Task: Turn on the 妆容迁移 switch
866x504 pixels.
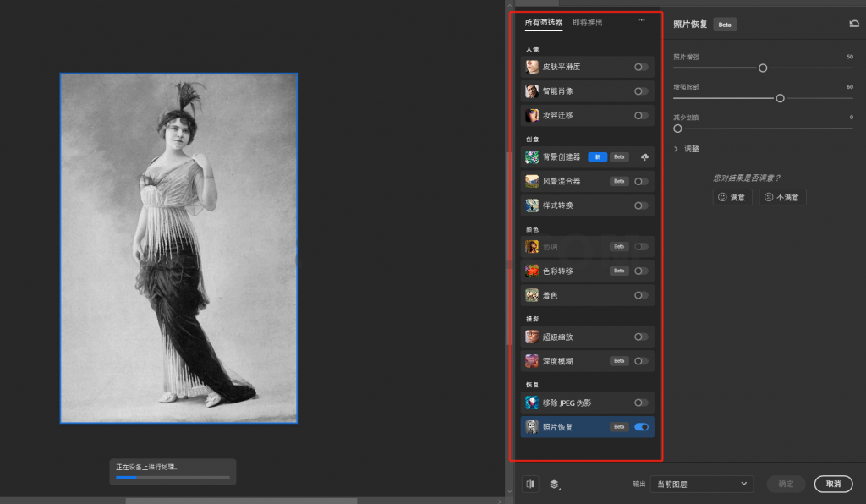Action: [641, 115]
